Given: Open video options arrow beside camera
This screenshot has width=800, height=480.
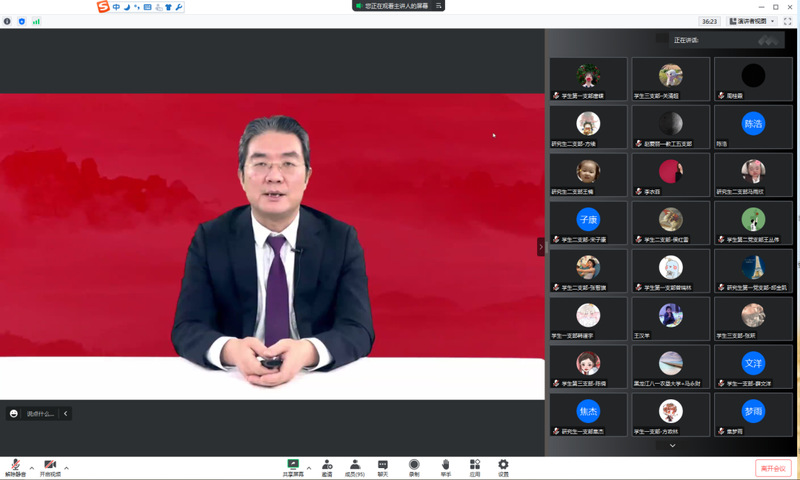Looking at the screenshot, I should [66, 468].
